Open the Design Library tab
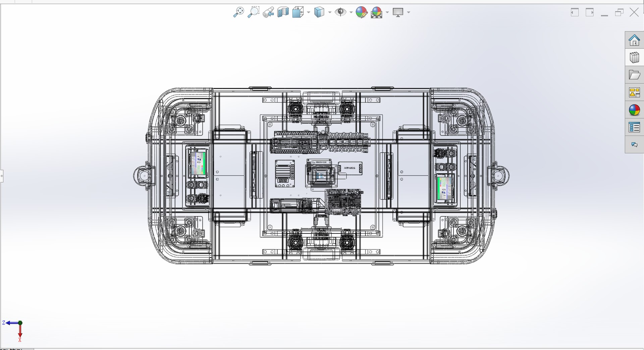Viewport: 644px width, 350px height. 634,57
